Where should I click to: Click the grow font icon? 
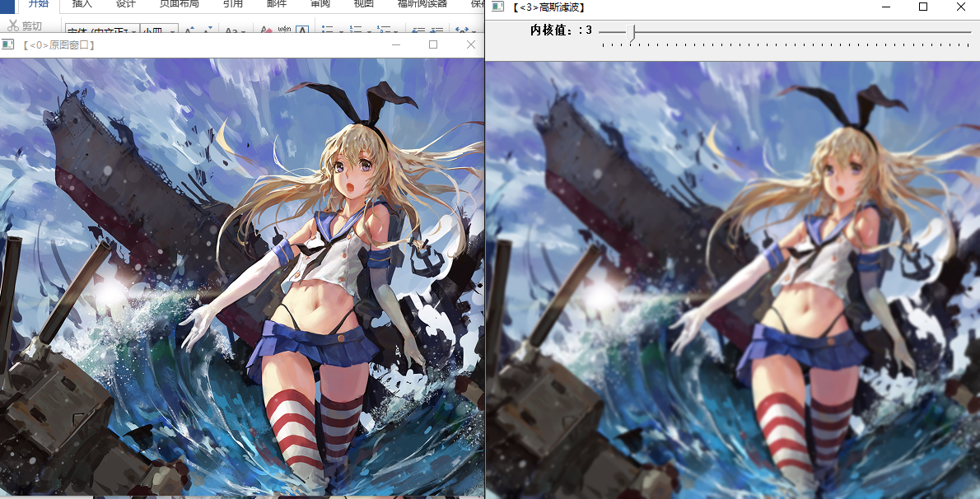(190, 29)
